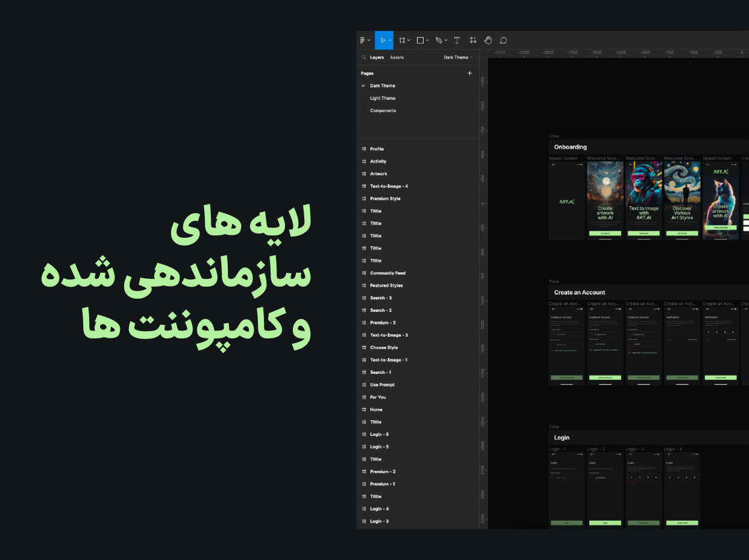Open the Light Theme page
The image size is (749, 560).
click(383, 98)
